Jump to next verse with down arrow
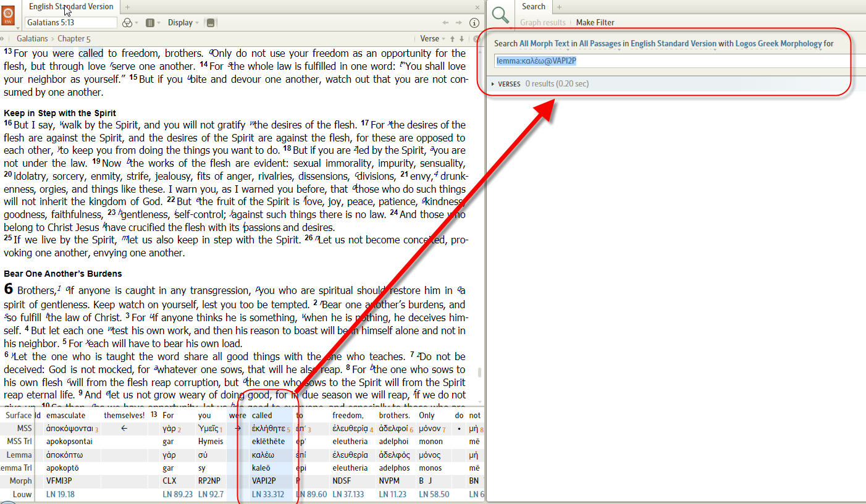866x504 pixels. point(461,38)
